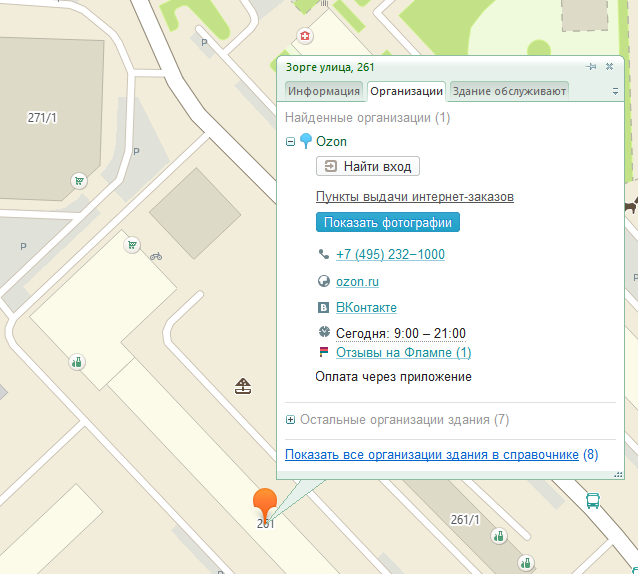Select building labeled 271/1 on map
Viewport: 638px width, 574px height.
[x=42, y=118]
